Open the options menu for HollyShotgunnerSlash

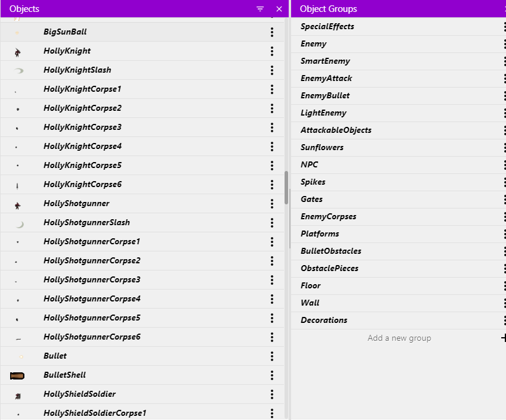[272, 222]
